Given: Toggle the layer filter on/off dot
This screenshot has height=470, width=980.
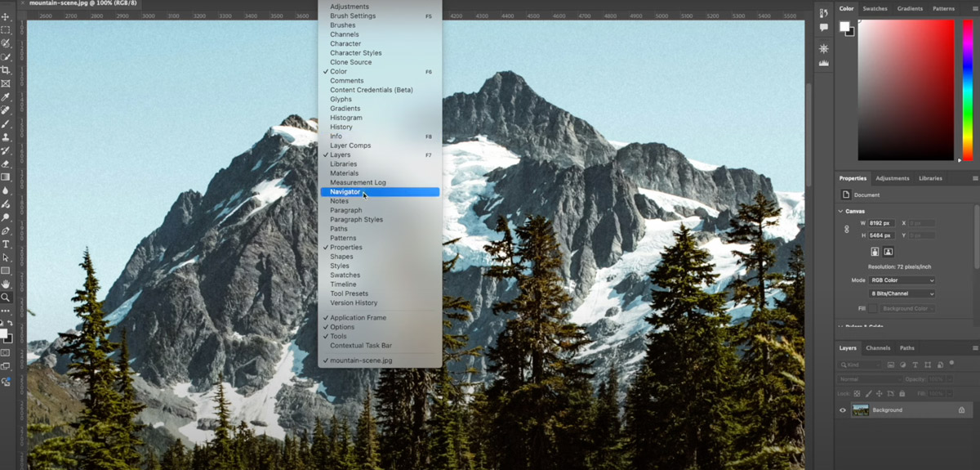Looking at the screenshot, I should [951, 363].
